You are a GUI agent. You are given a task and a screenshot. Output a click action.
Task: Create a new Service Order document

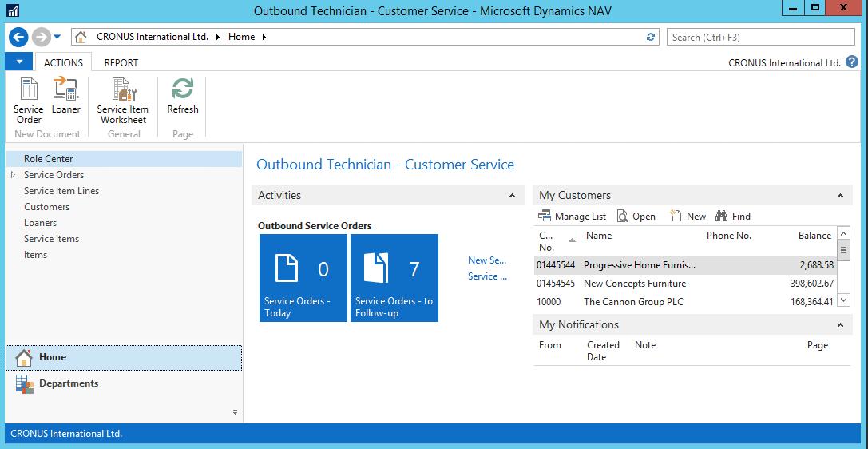click(28, 101)
